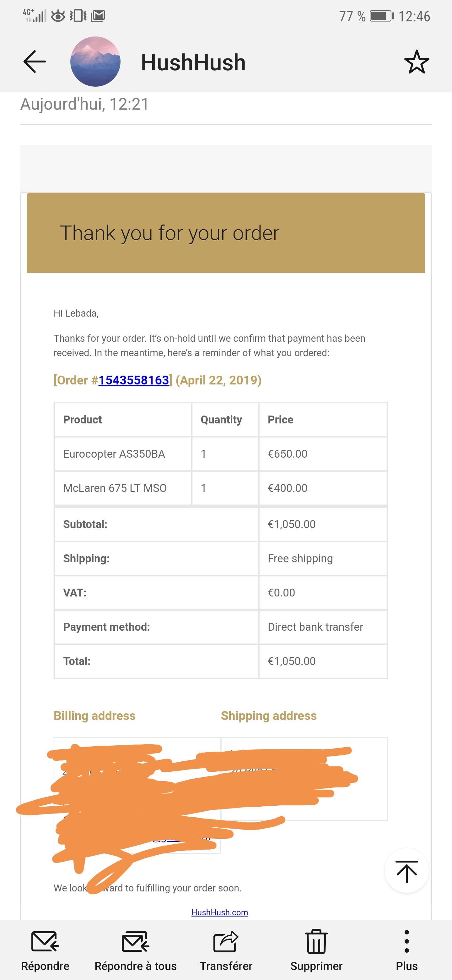Tap the Thank you for your order banner
452x980 pixels.
pos(226,233)
